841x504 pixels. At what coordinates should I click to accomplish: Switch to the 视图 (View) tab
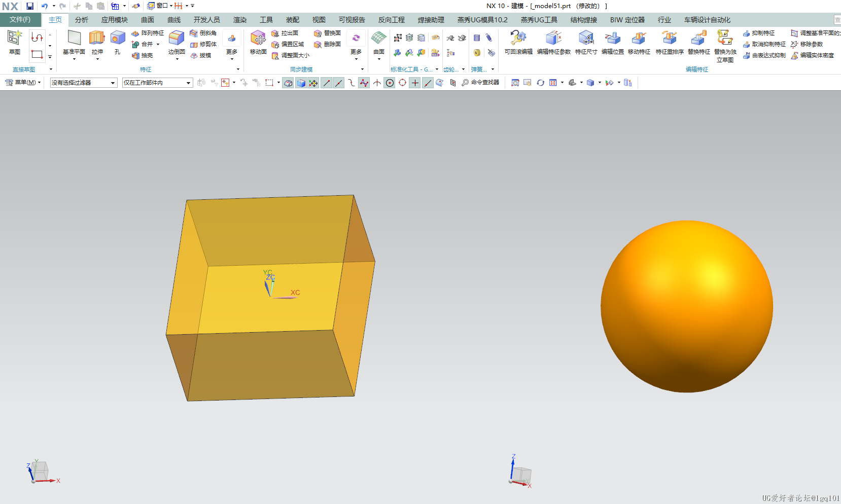[319, 20]
